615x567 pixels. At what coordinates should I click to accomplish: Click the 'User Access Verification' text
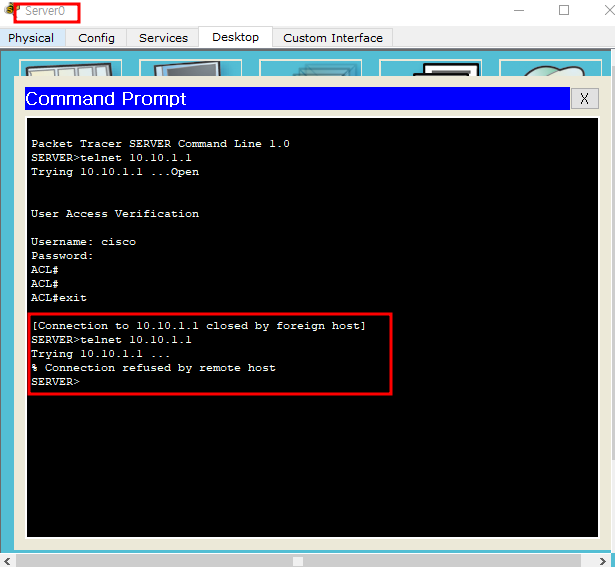click(115, 214)
